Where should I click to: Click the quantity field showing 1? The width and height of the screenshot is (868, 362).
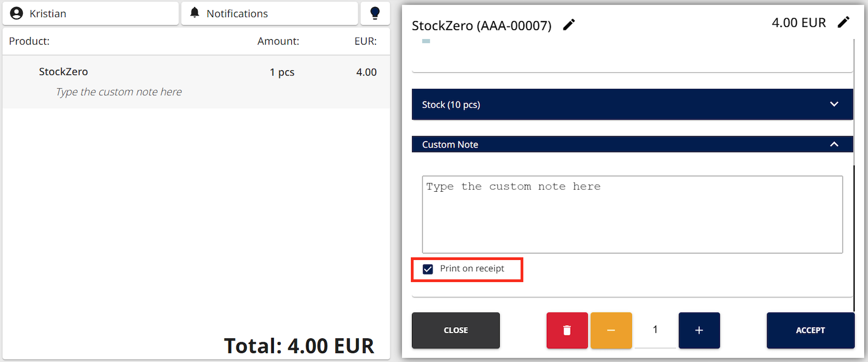[x=655, y=330]
